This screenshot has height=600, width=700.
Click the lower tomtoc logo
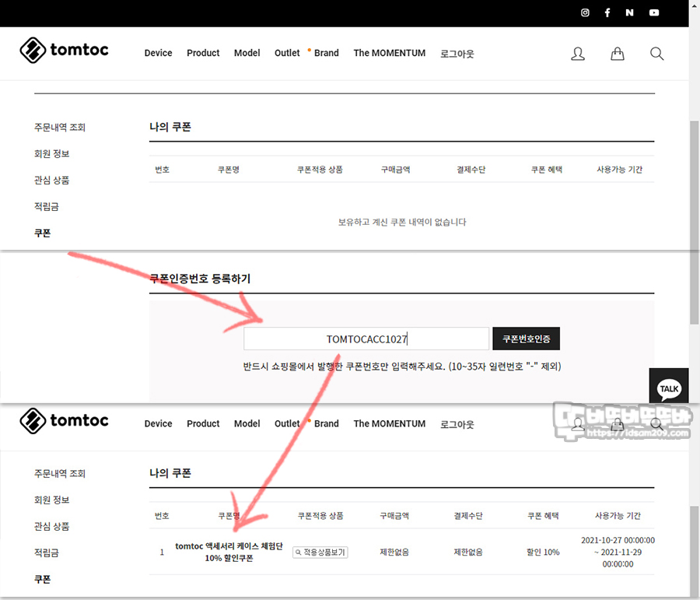tap(65, 421)
